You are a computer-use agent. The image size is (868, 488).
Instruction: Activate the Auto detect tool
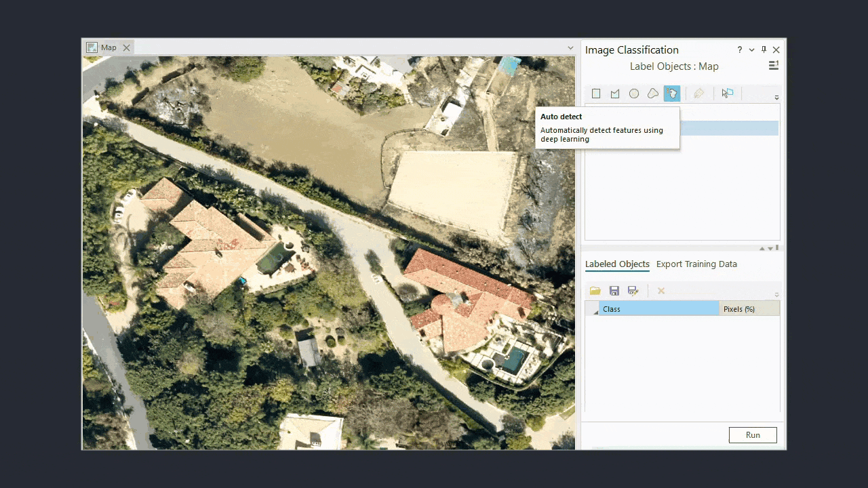(671, 93)
